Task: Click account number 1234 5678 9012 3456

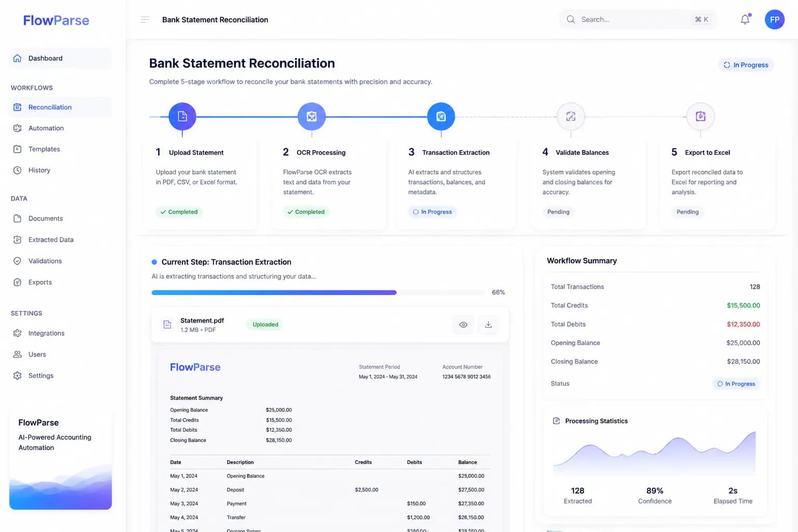Action: coord(467,377)
